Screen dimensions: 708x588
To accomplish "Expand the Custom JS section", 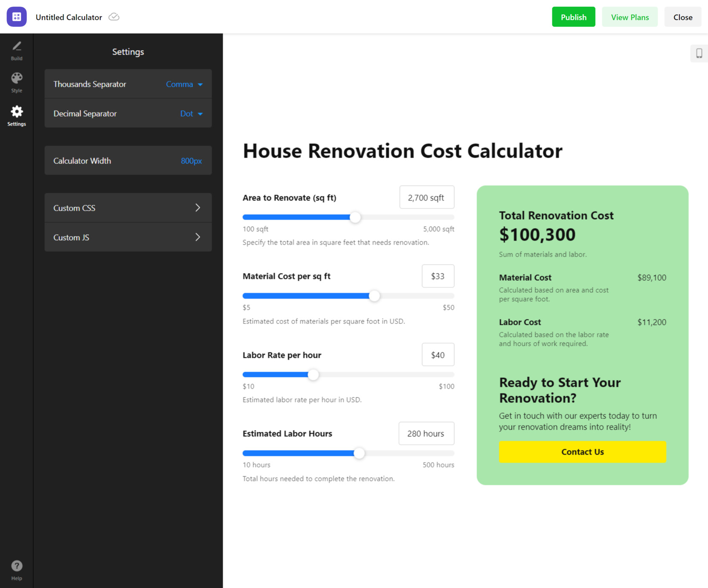I will 128,237.
